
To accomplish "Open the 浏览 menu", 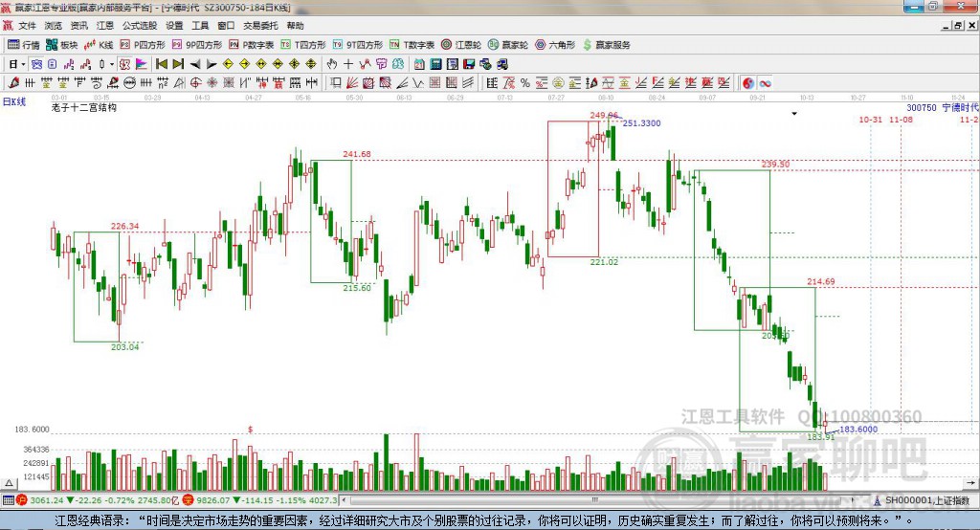I will [54, 26].
